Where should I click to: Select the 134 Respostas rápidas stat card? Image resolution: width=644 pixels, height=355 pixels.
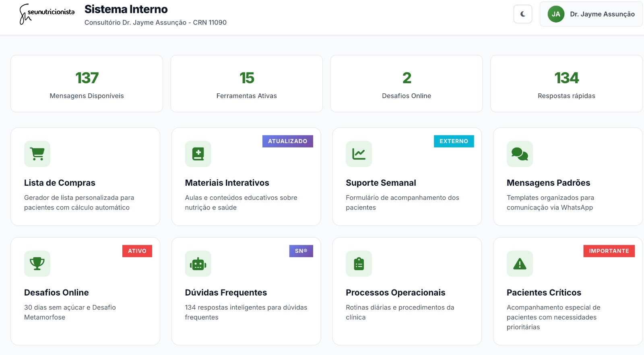(566, 84)
